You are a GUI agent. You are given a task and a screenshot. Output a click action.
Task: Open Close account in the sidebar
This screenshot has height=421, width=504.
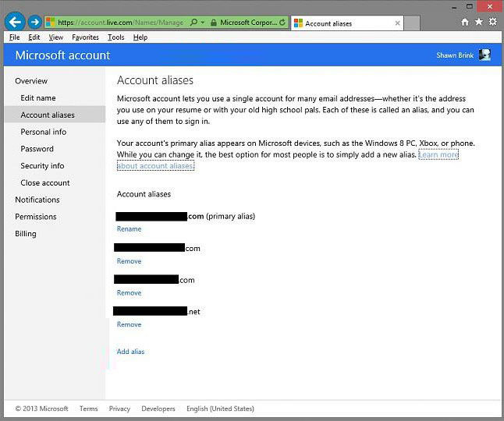tap(45, 182)
